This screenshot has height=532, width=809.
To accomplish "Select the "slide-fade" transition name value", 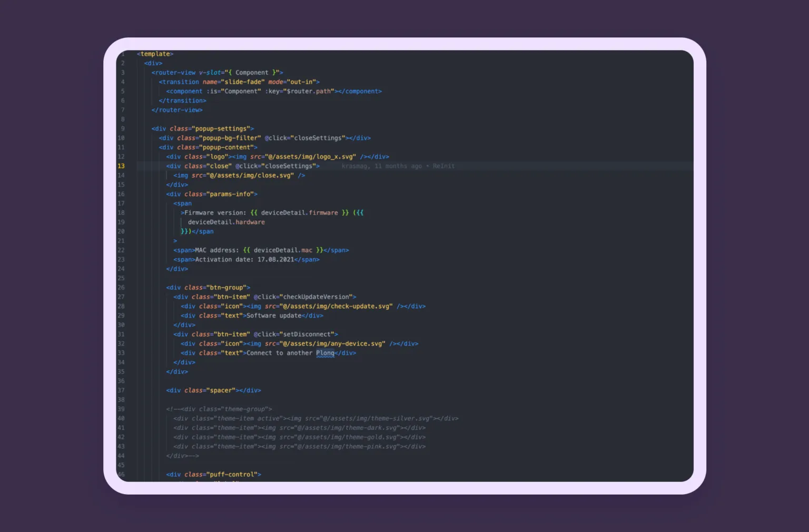I will point(243,82).
